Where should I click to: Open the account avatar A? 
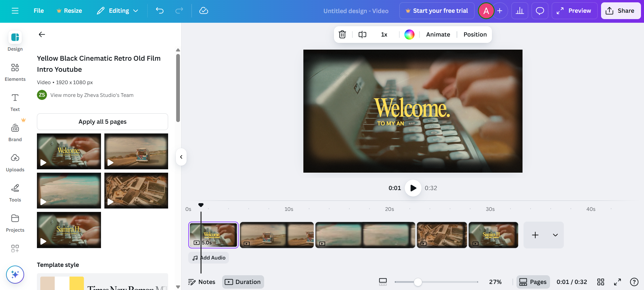tap(486, 11)
